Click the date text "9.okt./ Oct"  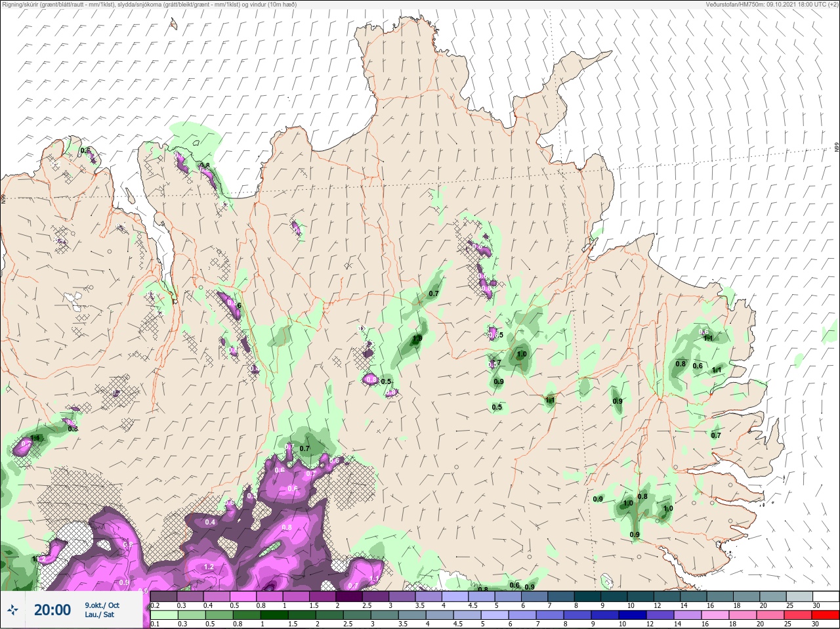pyautogui.click(x=102, y=605)
